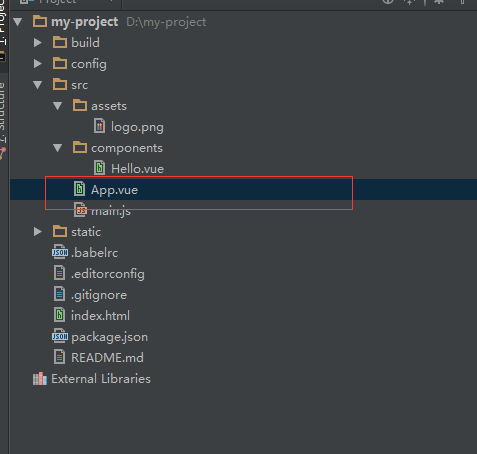Image resolution: width=477 pixels, height=454 pixels.
Task: Select the my-project root label
Action: coord(85,22)
